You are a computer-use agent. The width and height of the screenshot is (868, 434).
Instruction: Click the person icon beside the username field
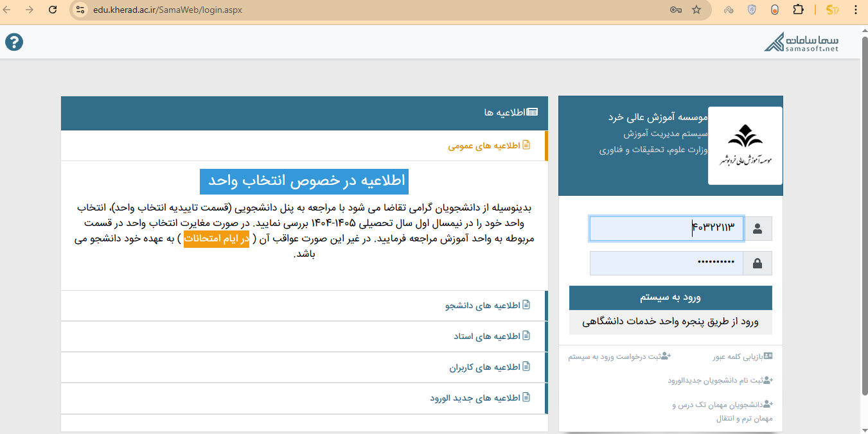click(x=757, y=228)
